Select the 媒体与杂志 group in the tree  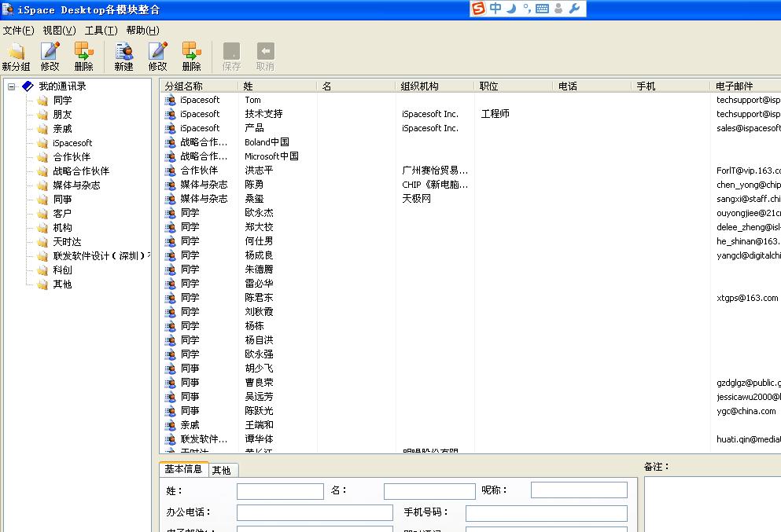[x=77, y=185]
